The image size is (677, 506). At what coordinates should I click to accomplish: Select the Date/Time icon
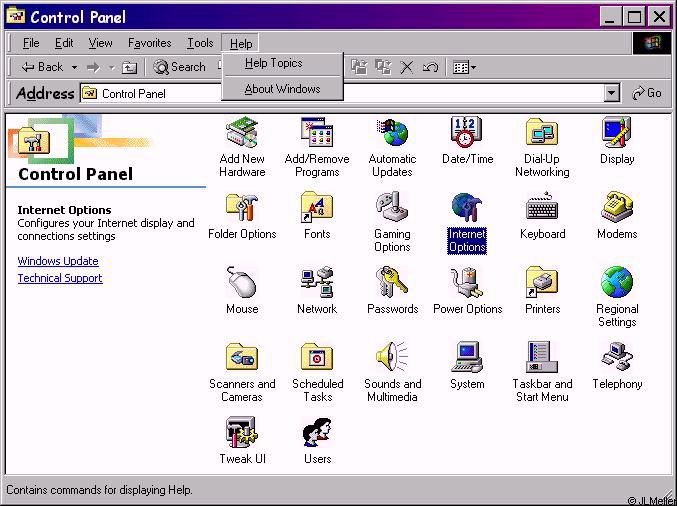tap(467, 133)
